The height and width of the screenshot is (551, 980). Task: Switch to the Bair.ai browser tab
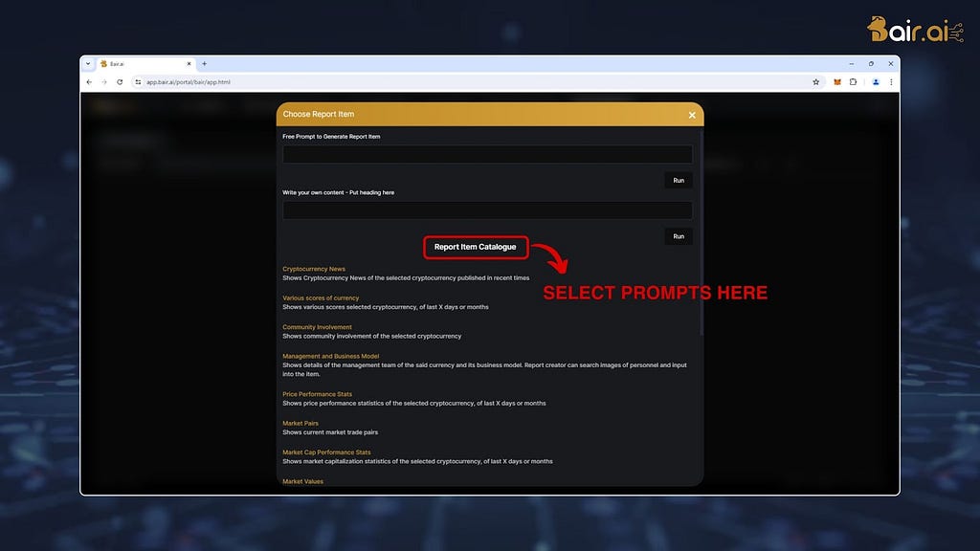[145, 64]
